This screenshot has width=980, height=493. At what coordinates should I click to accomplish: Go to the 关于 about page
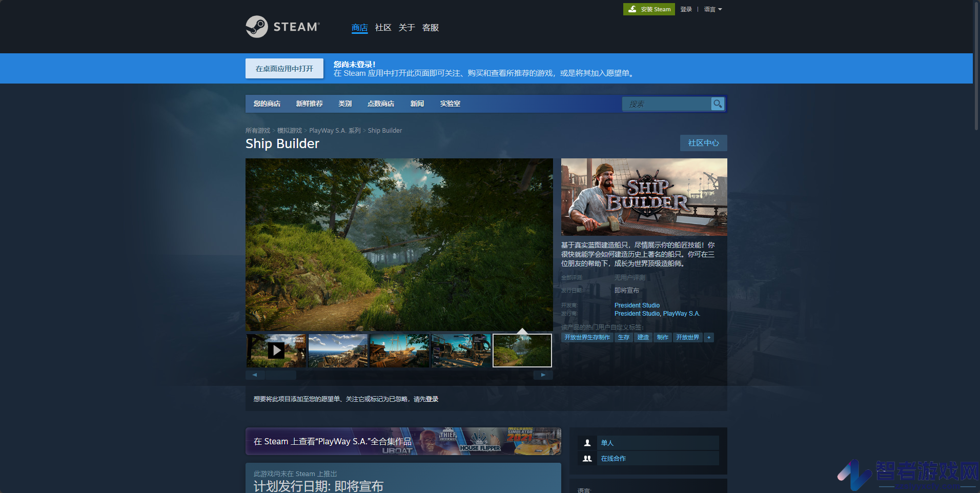pos(407,28)
